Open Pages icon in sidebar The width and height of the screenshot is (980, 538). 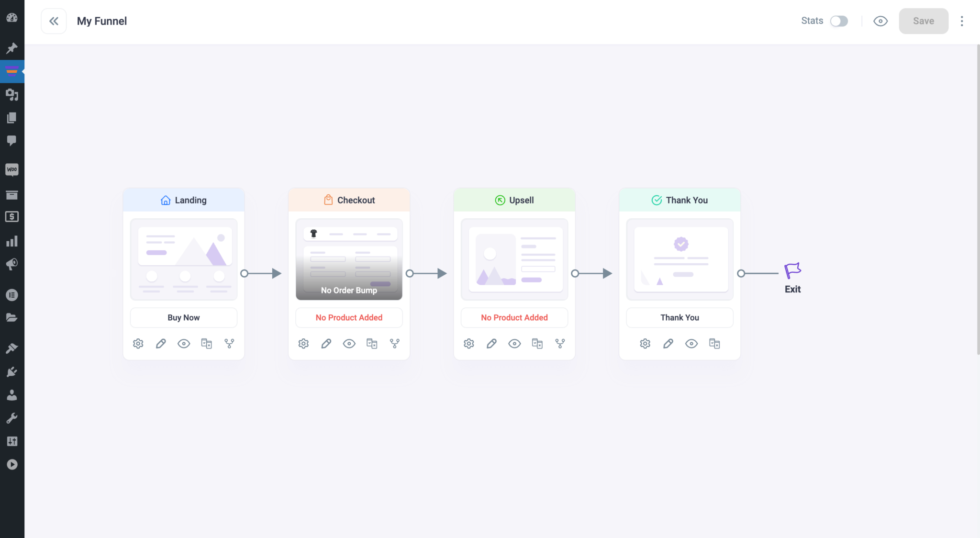12,118
